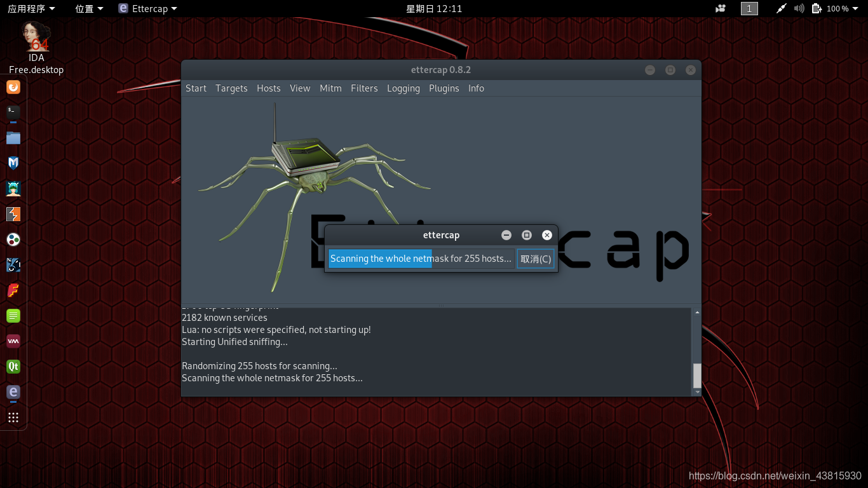Launch the VM app from the dock

point(13,341)
